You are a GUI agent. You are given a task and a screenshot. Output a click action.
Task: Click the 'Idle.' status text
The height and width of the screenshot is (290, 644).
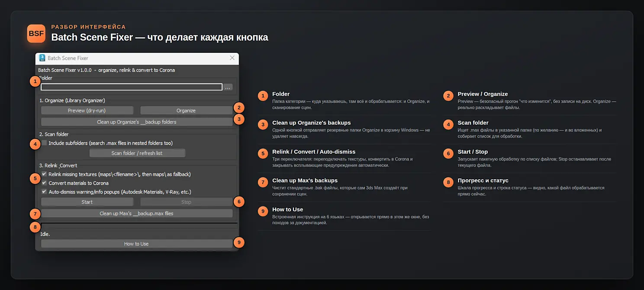point(45,234)
